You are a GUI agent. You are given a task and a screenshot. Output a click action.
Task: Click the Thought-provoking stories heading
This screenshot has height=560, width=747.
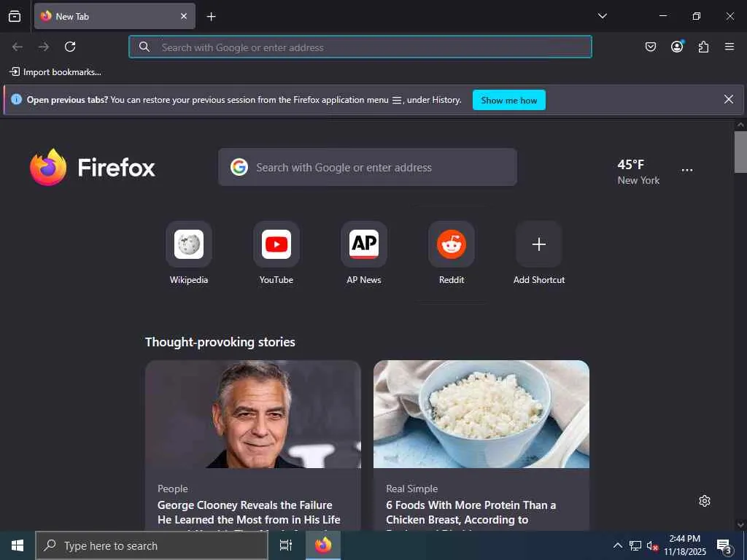point(220,342)
